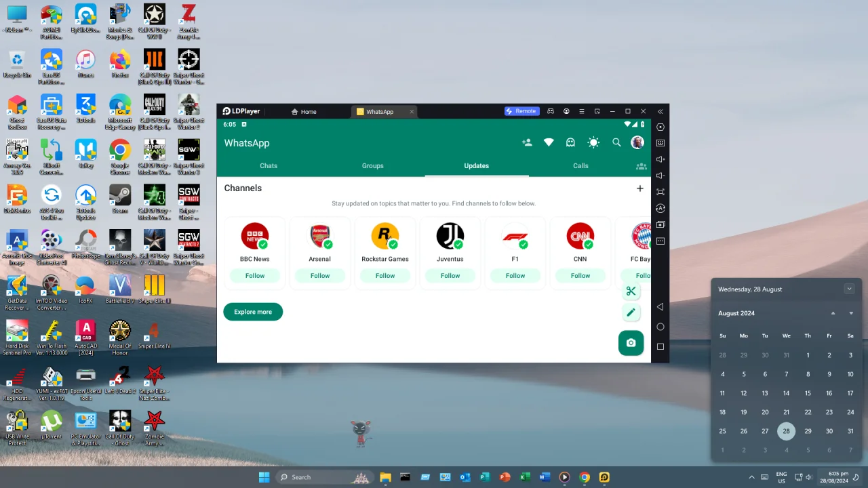Open the add contact icon in WhatsApp header
The image size is (868, 488).
pos(527,142)
